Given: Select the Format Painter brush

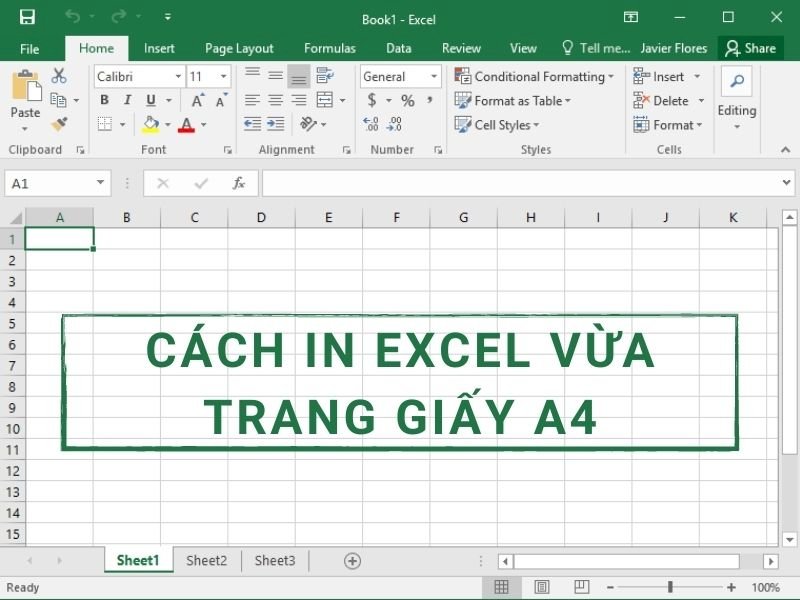Looking at the screenshot, I should coord(59,124).
